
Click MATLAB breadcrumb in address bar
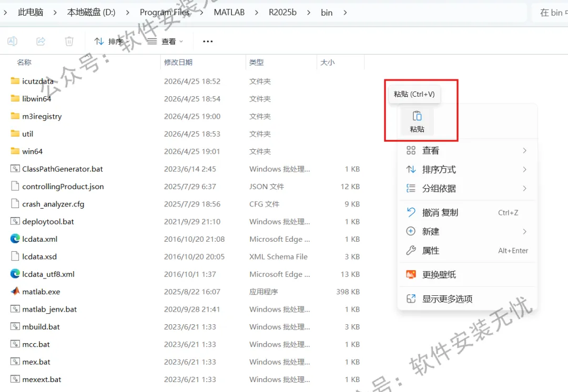229,13
